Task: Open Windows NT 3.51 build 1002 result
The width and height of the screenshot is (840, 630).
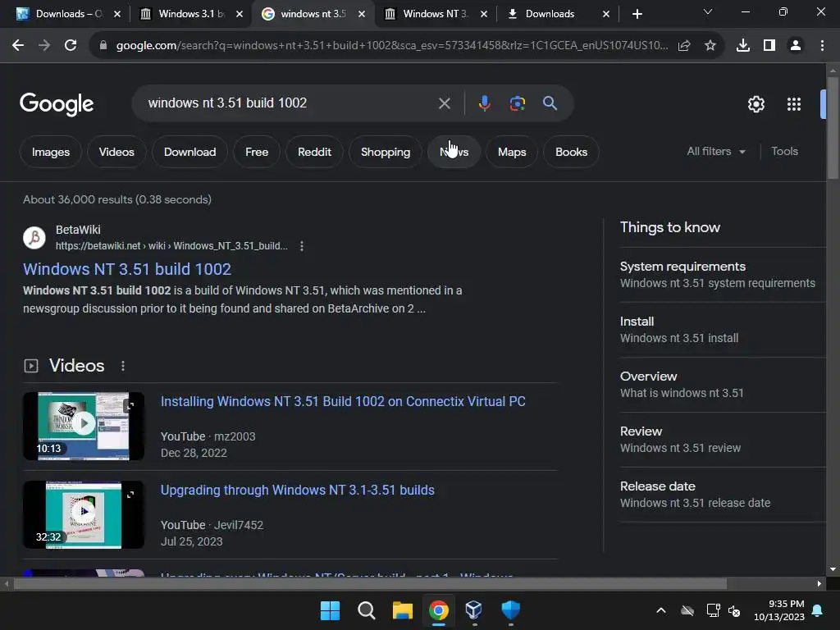Action: click(x=127, y=269)
